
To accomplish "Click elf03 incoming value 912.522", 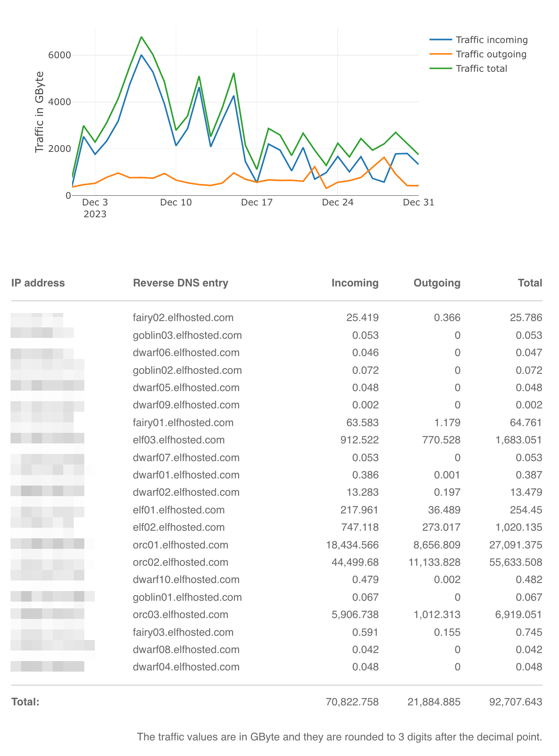I will click(360, 440).
